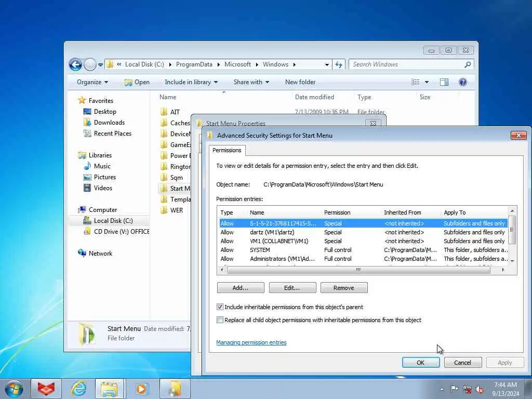Viewport: 532px width, 399px height.
Task: Select Network in the navigation pane
Action: [100, 253]
